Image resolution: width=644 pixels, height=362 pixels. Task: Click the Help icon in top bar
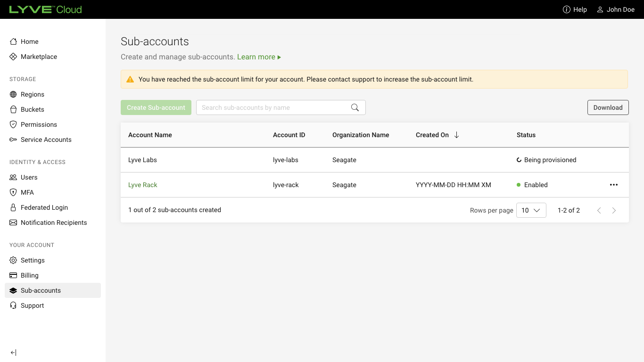(x=567, y=9)
